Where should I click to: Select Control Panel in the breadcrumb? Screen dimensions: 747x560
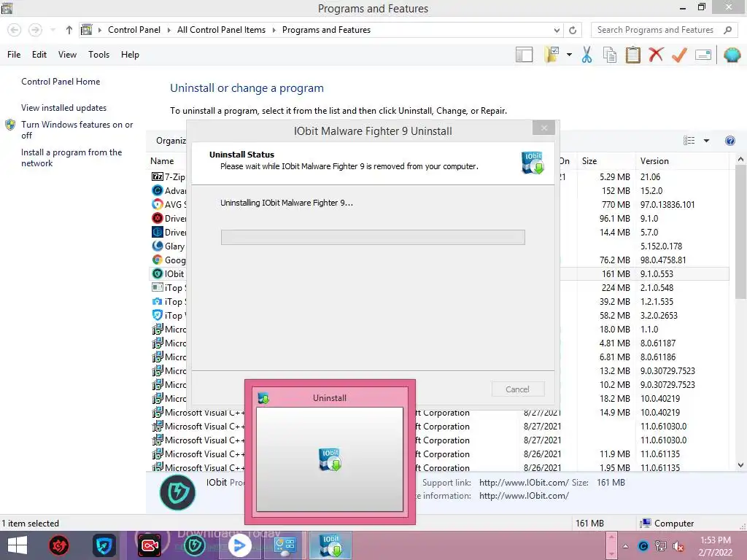point(134,29)
